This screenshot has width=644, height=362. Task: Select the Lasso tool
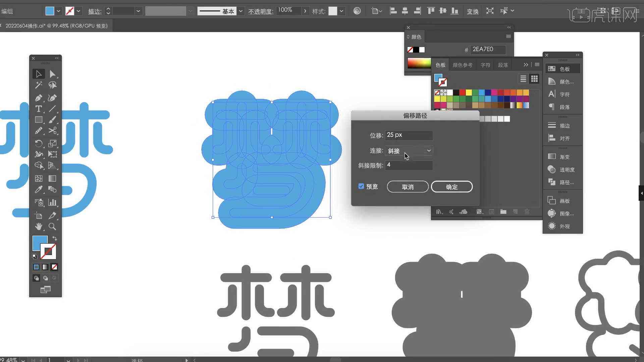pyautogui.click(x=52, y=85)
